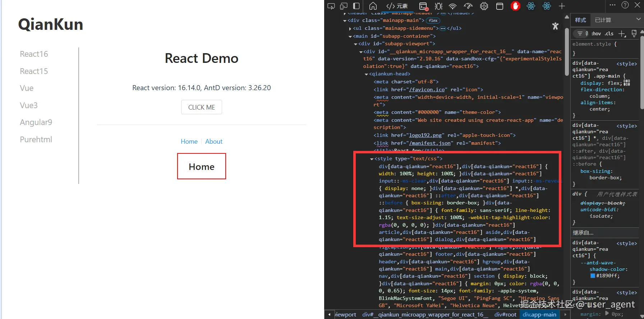Open Vue3 in the side menu

coord(29,105)
